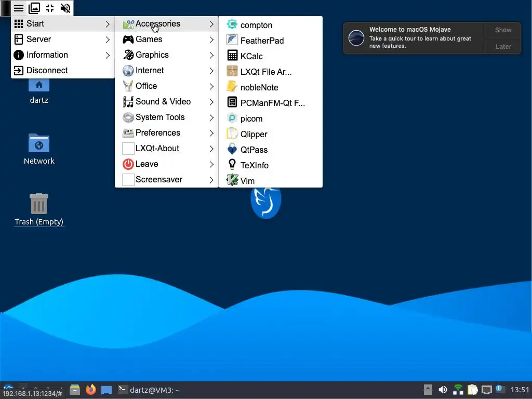Launch FeatherPad text editor
Image resolution: width=532 pixels, height=399 pixels.
270,41
